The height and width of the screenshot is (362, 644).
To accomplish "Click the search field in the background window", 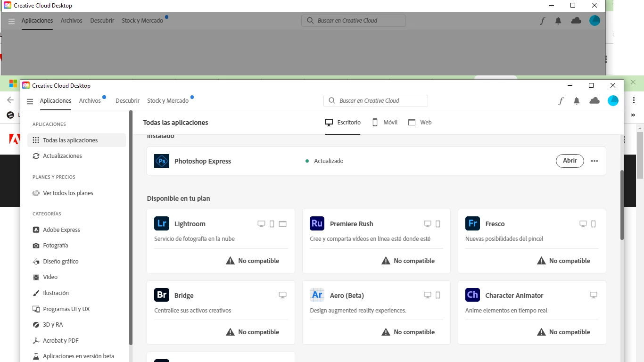I will tap(354, 21).
